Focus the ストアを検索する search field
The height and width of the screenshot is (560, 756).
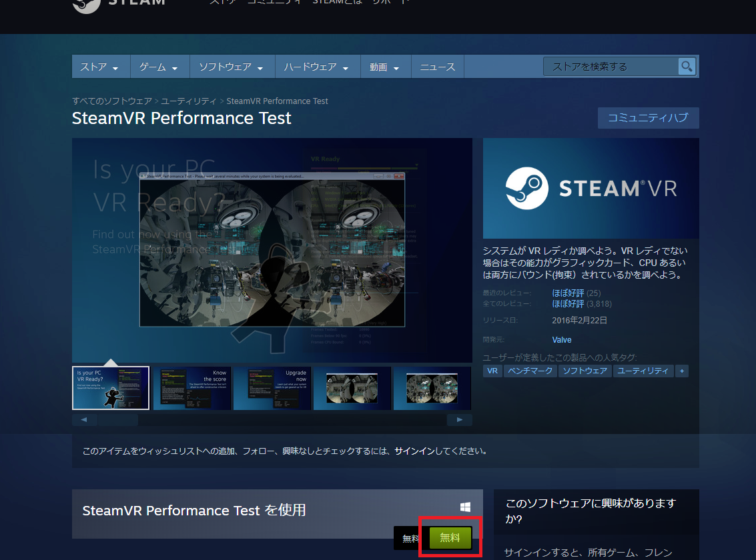coord(611,67)
